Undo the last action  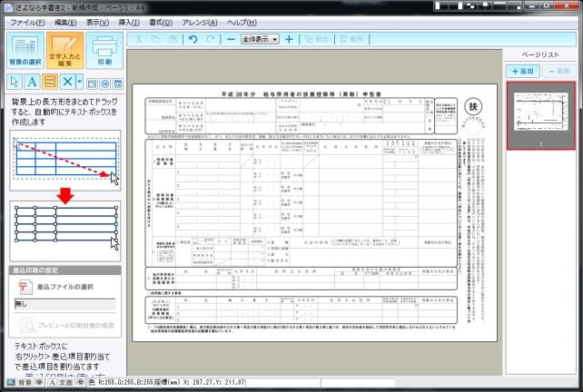tap(193, 39)
